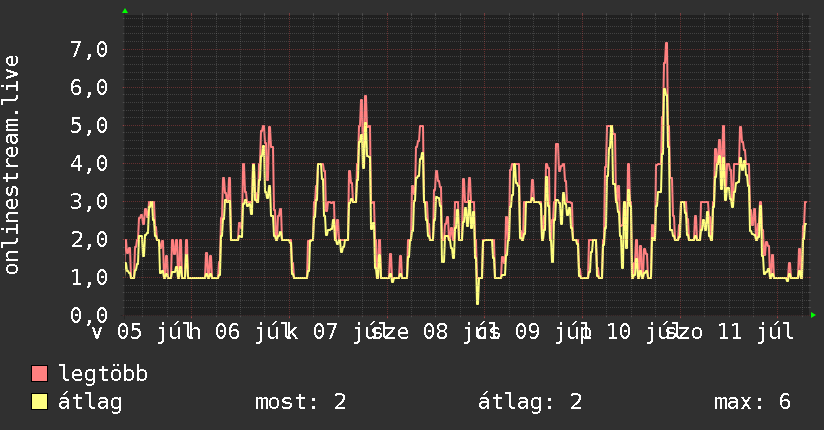The image size is (824, 430).
Task: Click the 7,0 Y-axis tick label
Action: click(89, 50)
